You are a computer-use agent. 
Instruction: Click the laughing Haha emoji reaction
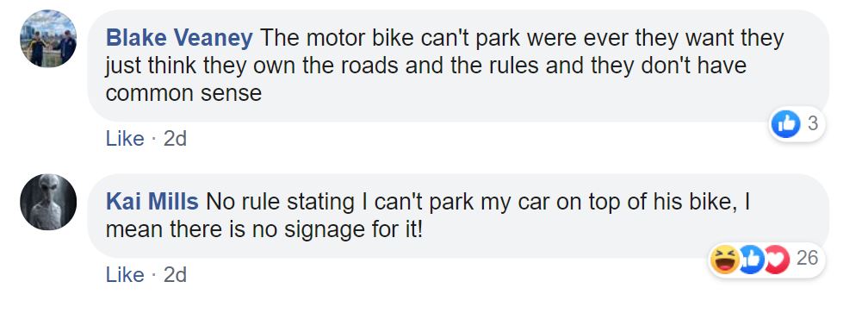(x=725, y=260)
